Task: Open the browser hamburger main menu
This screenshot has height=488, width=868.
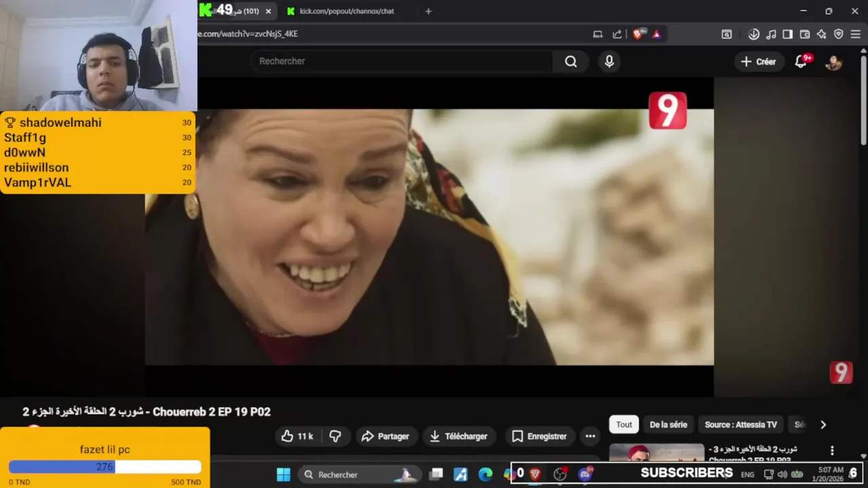Action: point(855,34)
